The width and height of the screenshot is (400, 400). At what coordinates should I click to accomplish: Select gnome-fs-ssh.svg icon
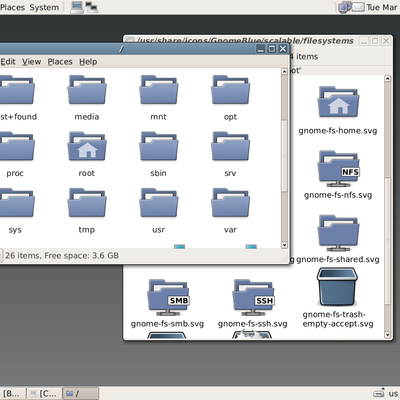[253, 297]
